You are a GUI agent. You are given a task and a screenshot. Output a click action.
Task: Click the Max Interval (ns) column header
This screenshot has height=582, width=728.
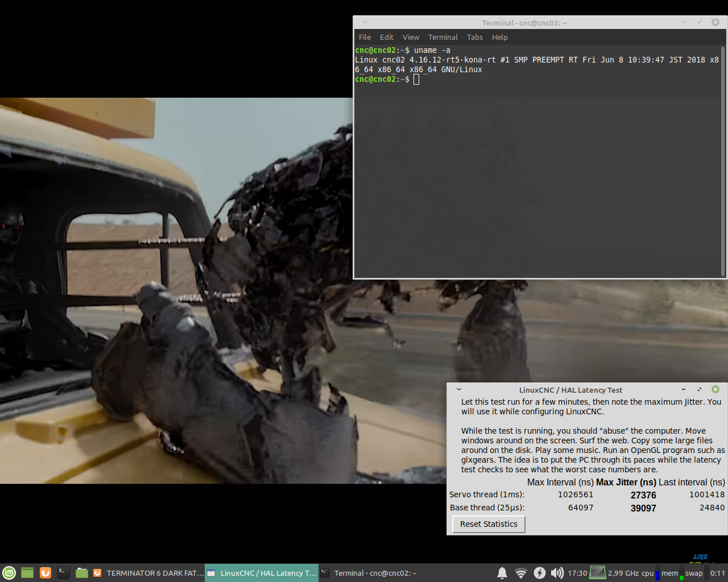tap(560, 482)
